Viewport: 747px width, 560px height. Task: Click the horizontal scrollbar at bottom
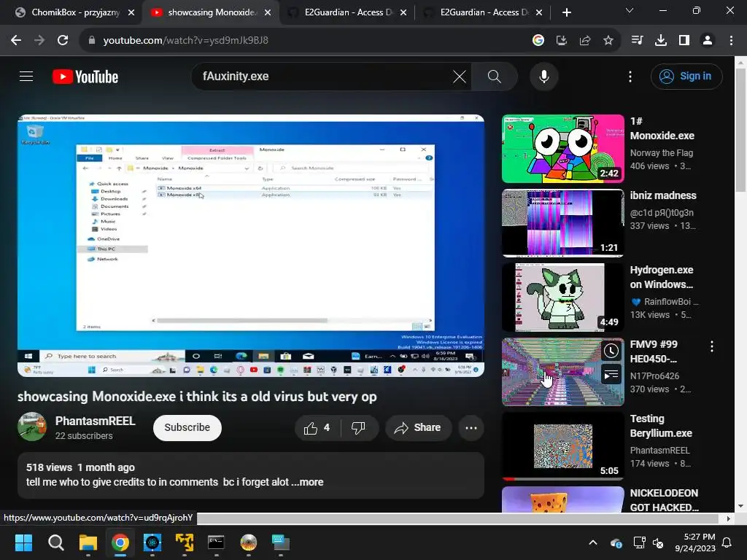pyautogui.click(x=457, y=518)
